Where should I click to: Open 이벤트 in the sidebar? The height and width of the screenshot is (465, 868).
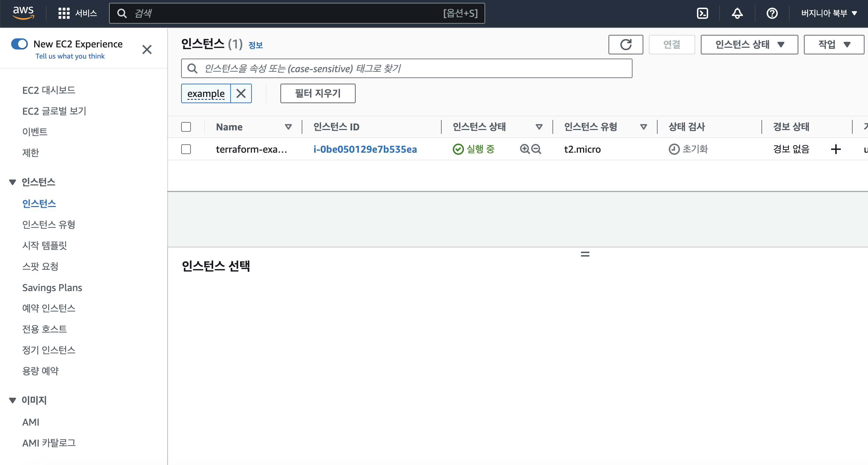(35, 132)
